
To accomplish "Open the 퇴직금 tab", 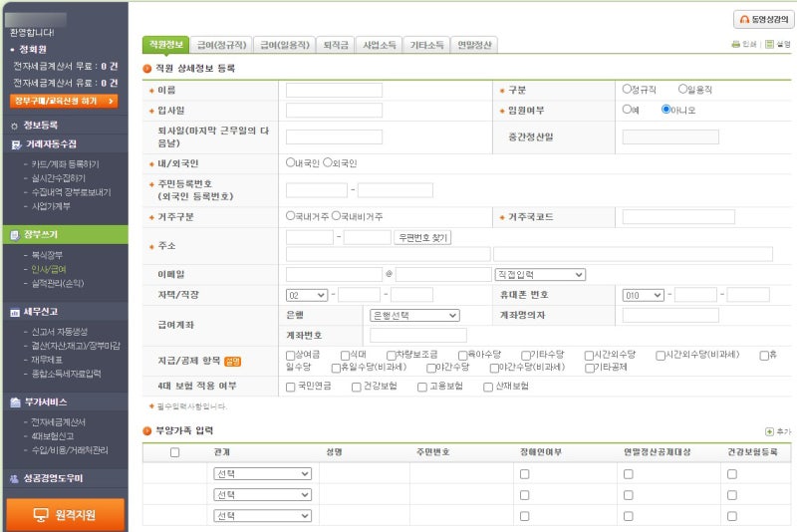I will pos(336,45).
